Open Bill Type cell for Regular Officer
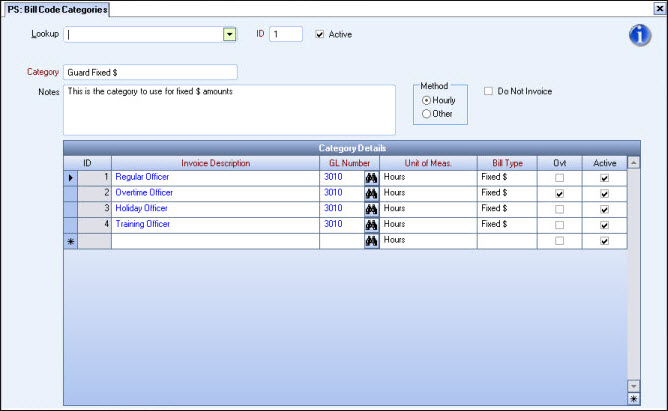 point(506,177)
